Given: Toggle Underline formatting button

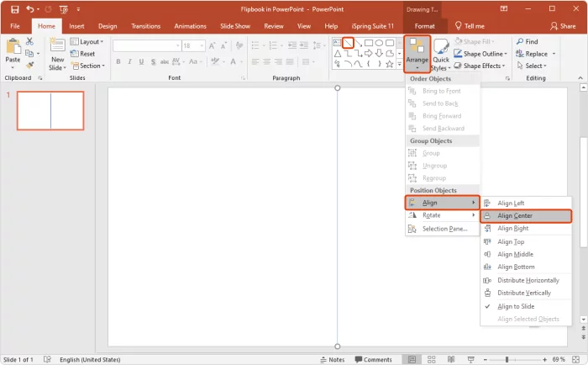Looking at the screenshot, I should click(x=141, y=61).
